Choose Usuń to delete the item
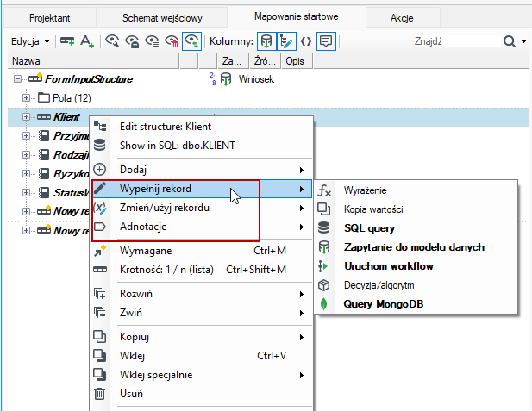This screenshot has height=411, width=532. 202,394
